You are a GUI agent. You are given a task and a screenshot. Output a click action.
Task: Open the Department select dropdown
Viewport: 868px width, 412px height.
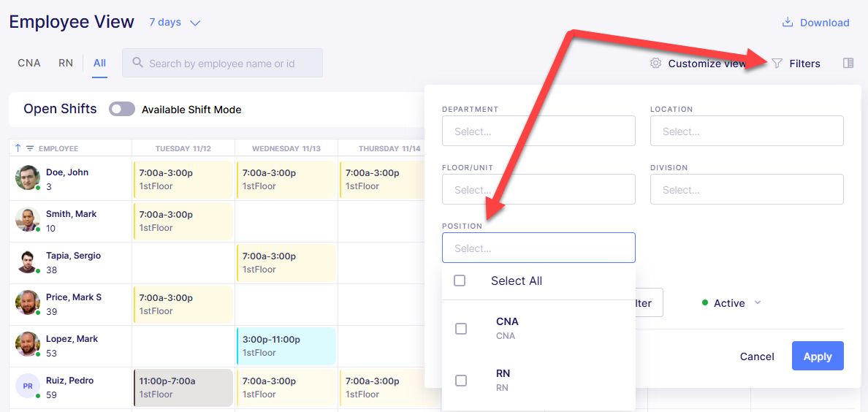tap(538, 131)
